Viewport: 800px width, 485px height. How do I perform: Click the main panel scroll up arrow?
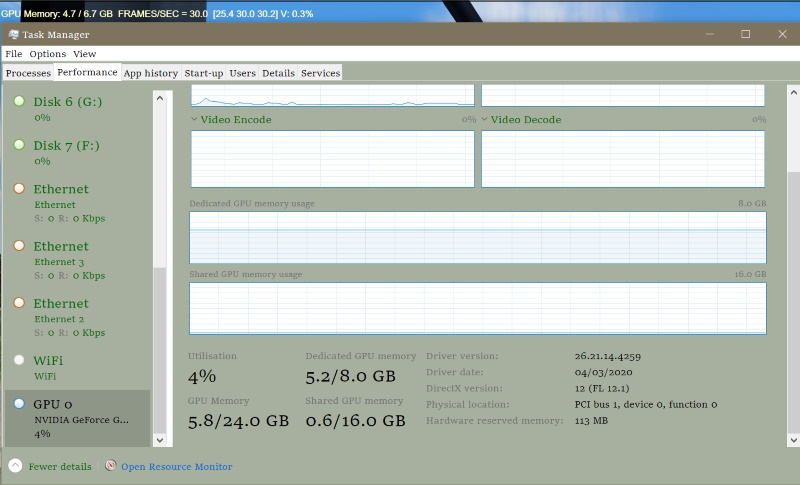pos(793,92)
